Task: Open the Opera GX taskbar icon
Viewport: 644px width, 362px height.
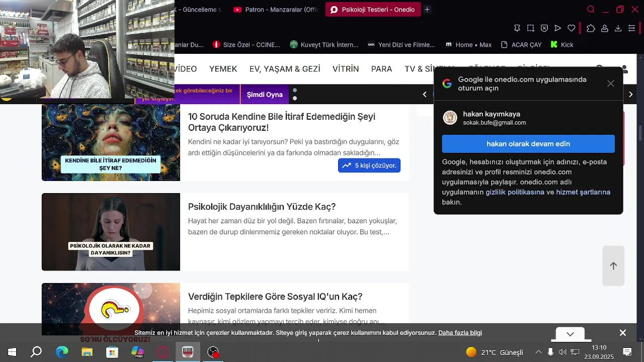Action: point(163,352)
